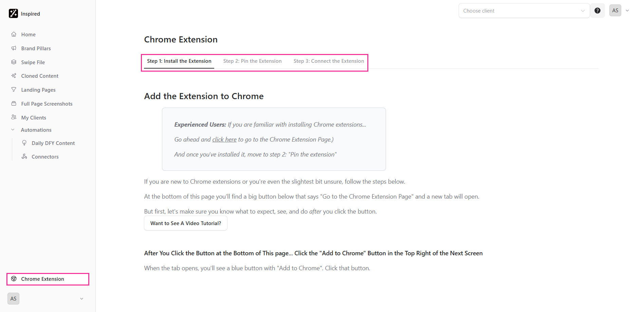Screen dimensions: 644x312
Task: Click the Brand Pillars megaphone icon
Action: (x=14, y=48)
